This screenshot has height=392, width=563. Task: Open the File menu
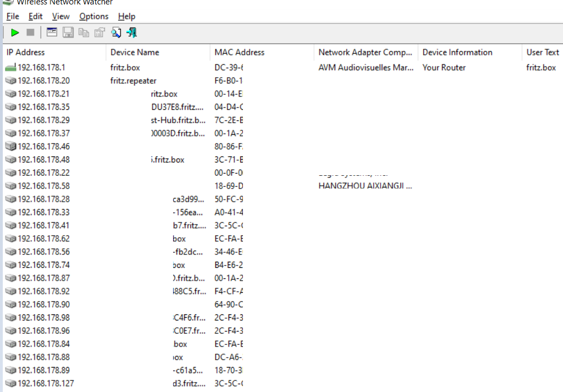tap(12, 16)
